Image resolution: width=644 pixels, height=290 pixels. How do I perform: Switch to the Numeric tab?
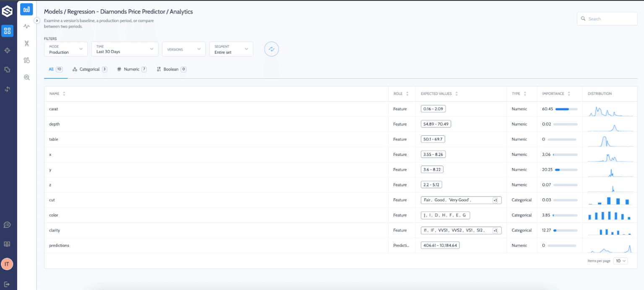click(131, 69)
